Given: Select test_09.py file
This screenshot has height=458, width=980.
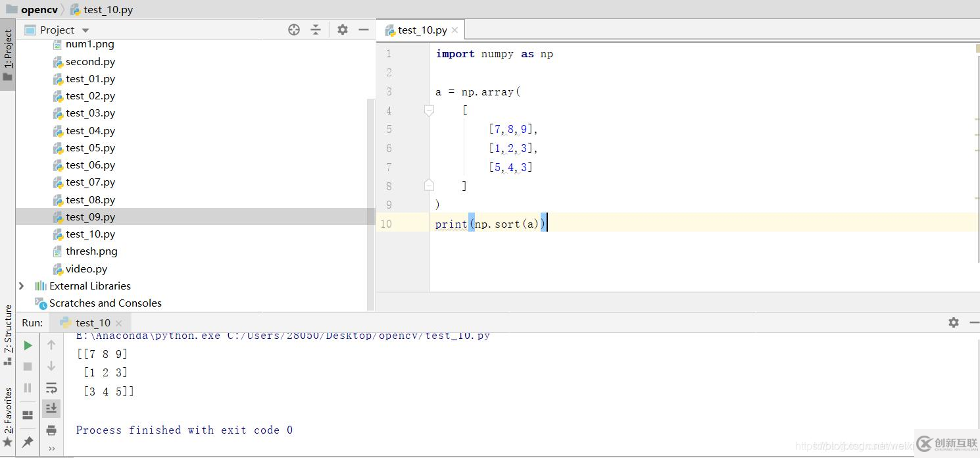Looking at the screenshot, I should click(x=90, y=216).
